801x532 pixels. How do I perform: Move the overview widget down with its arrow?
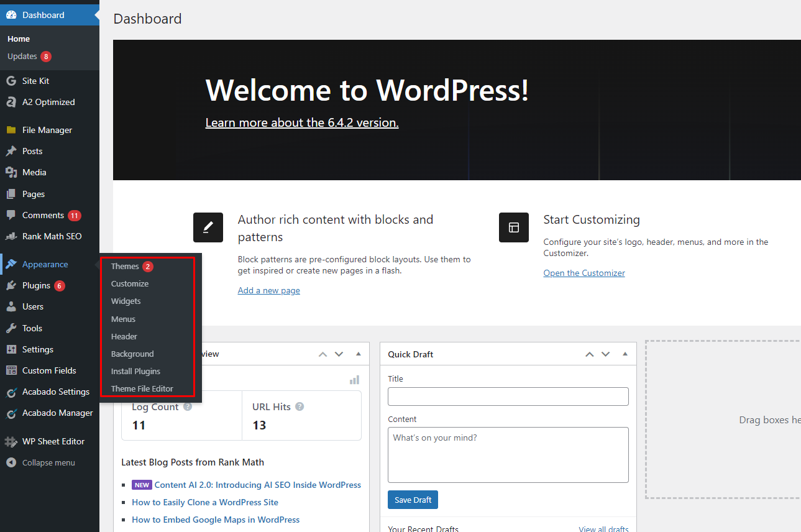339,354
